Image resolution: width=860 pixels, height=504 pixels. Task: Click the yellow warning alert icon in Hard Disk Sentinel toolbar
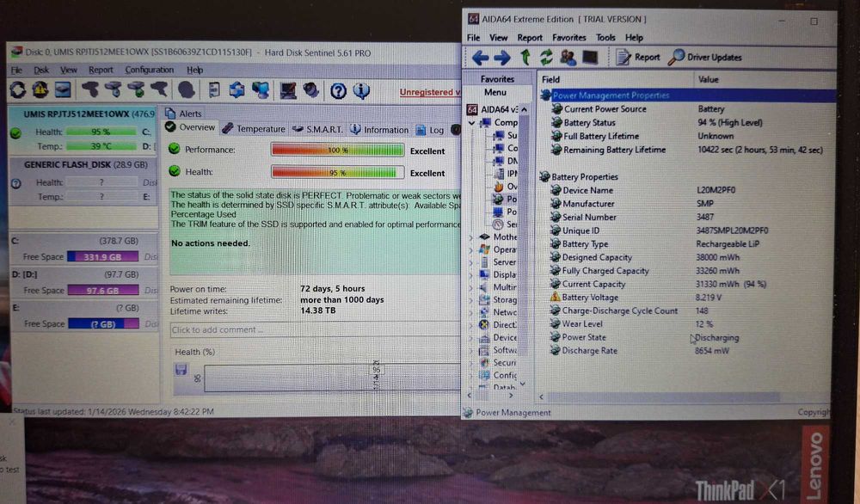(x=40, y=90)
